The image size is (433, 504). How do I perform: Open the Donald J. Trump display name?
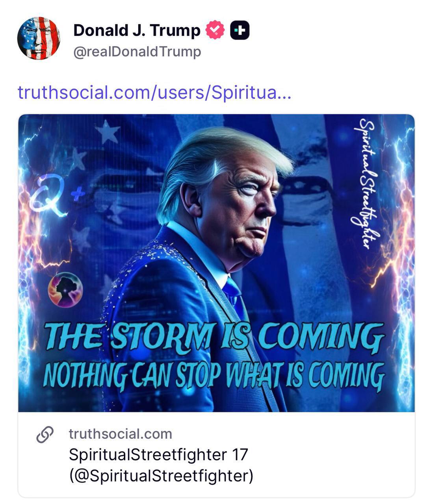[137, 30]
